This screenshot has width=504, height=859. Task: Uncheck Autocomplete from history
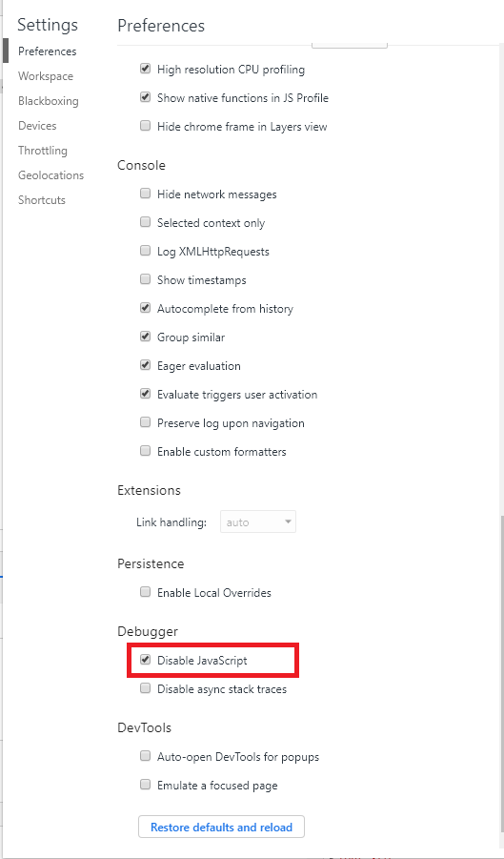coord(145,308)
